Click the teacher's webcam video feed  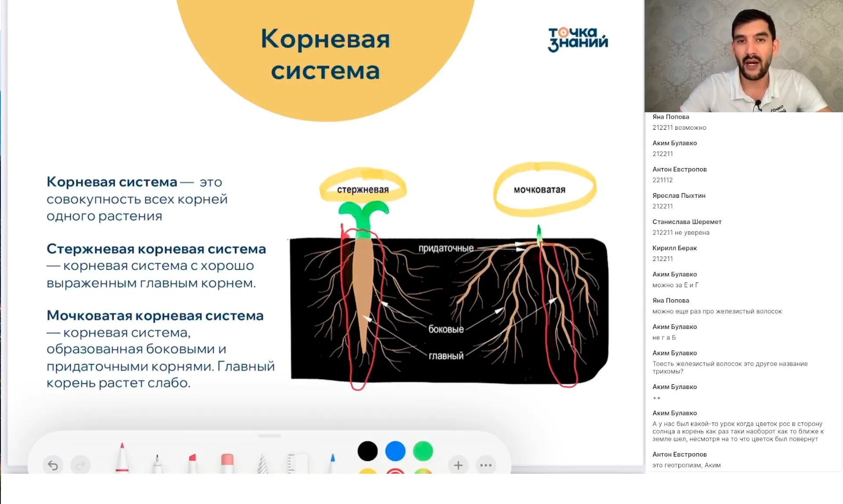point(743,56)
